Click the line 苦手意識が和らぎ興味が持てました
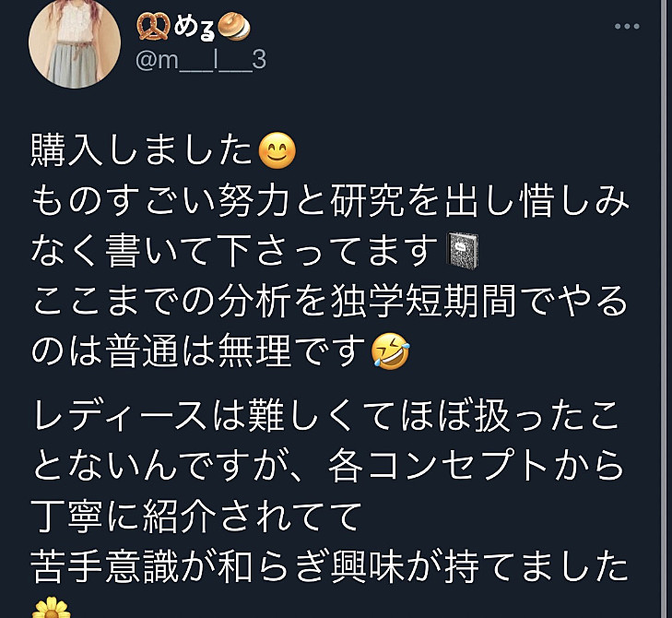 click(x=330, y=566)
